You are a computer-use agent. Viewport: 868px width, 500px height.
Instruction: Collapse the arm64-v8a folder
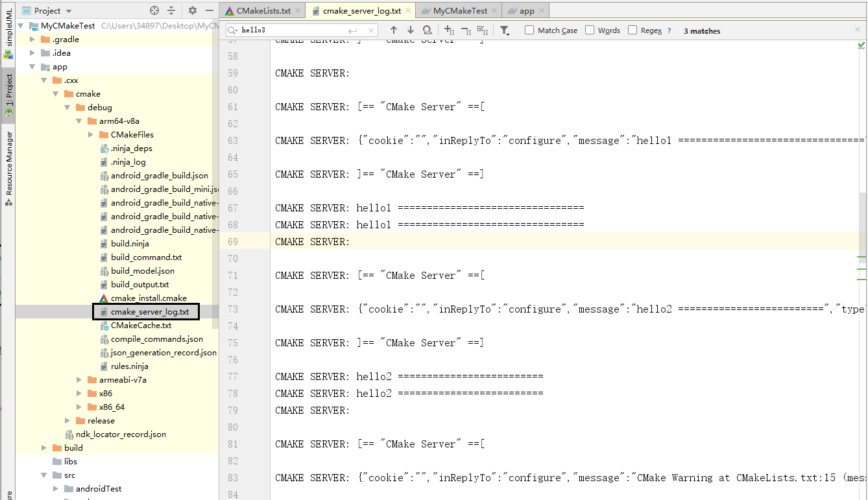78,121
